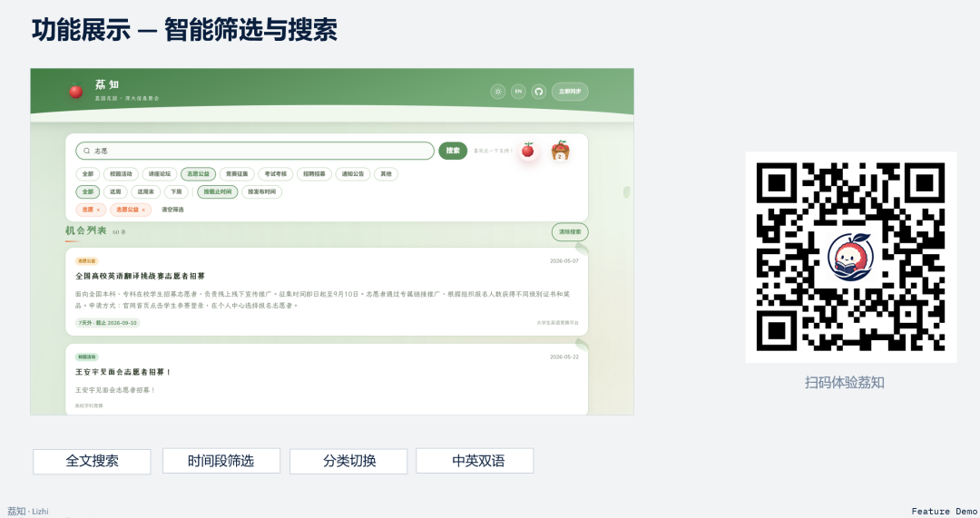Click the 扫码体验荔知 caption
The height and width of the screenshot is (518, 980).
(845, 383)
